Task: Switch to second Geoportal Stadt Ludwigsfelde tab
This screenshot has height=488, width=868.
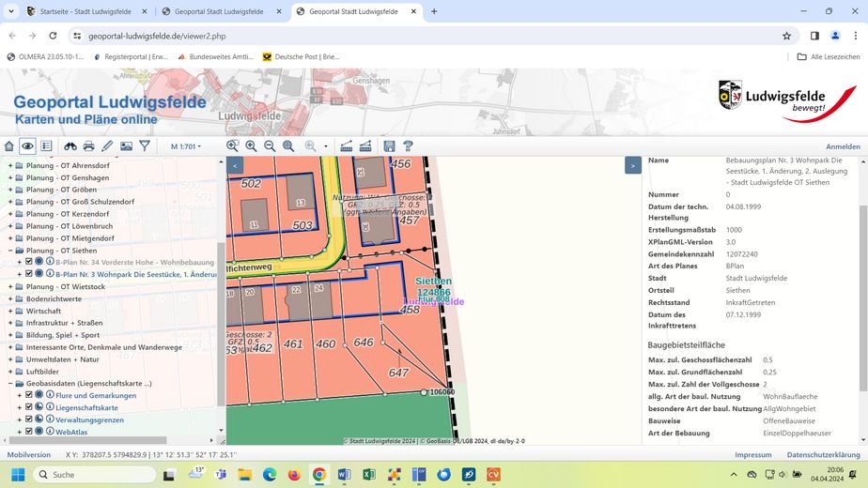Action: click(219, 11)
